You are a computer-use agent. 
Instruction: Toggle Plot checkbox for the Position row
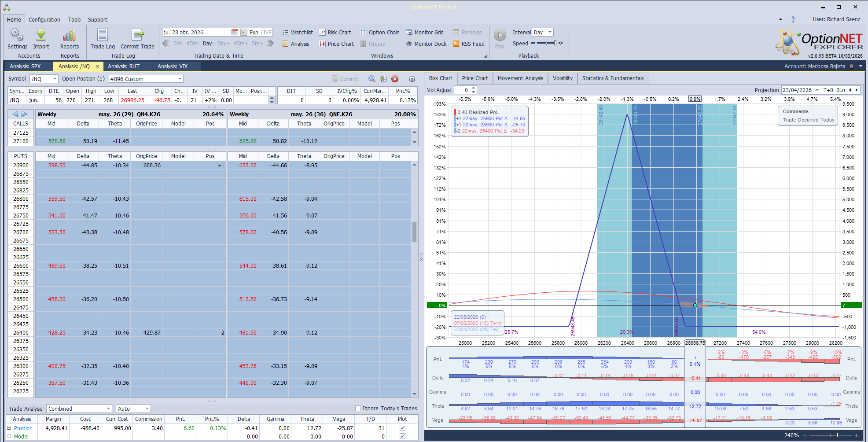pos(402,428)
